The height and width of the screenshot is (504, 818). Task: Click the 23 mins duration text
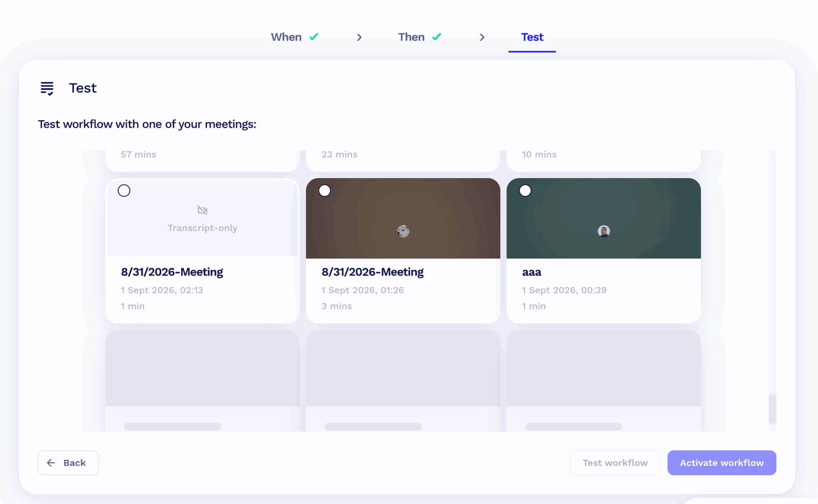(340, 154)
